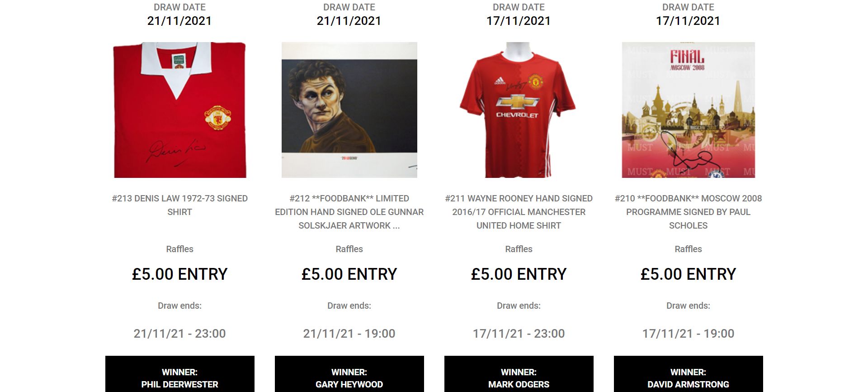Select the Moscow 2008 programme image
868x392 pixels.
coord(688,110)
